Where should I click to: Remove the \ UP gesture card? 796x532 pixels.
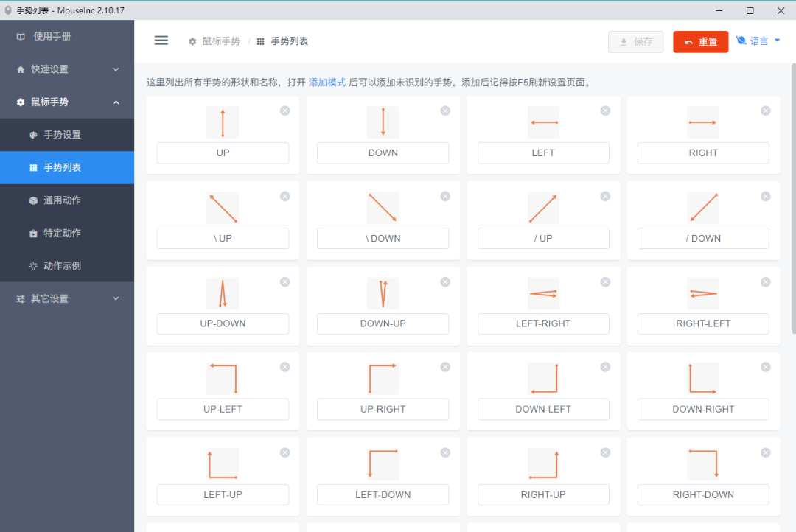[x=284, y=197]
